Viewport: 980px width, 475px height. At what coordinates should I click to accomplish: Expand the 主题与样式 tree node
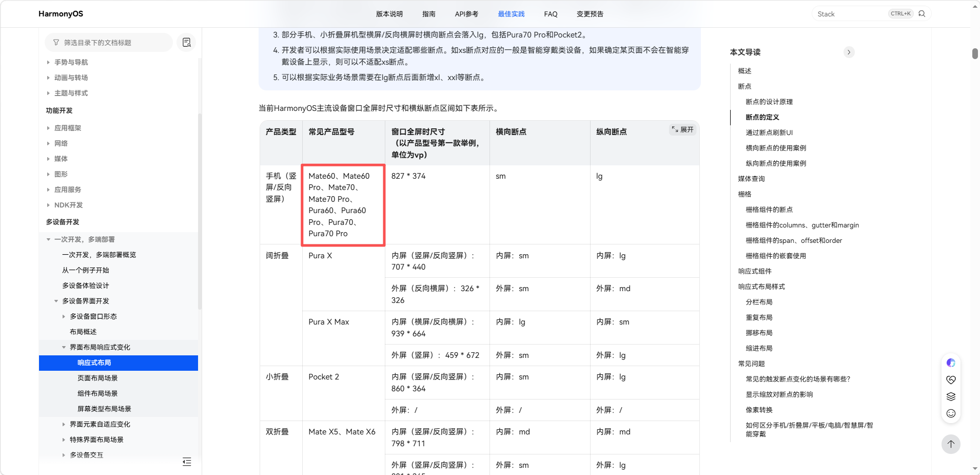[48, 93]
